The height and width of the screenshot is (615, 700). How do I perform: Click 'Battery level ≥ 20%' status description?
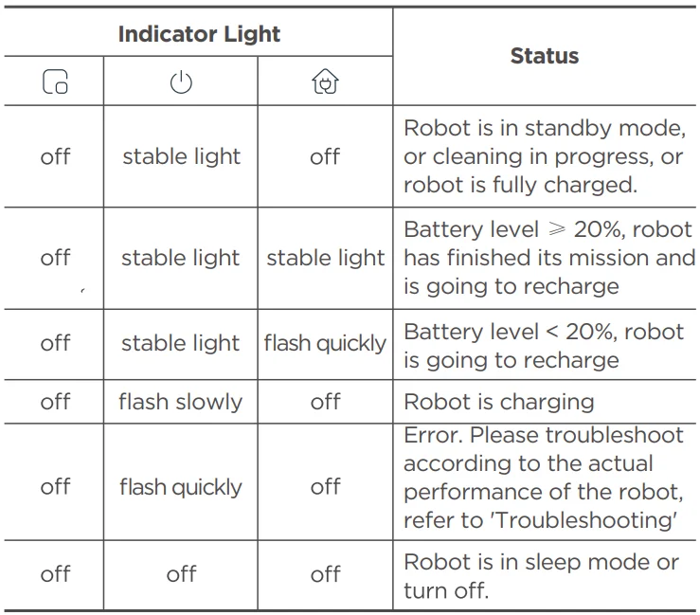tap(548, 258)
